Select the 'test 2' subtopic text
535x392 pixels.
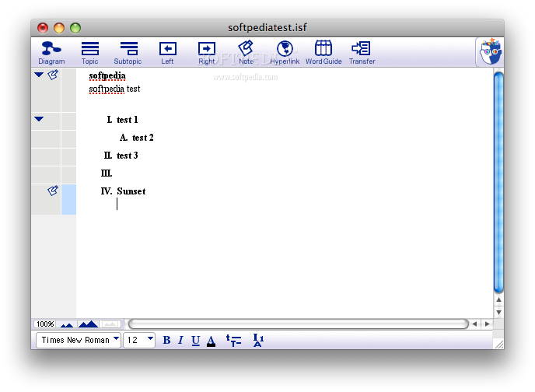[143, 138]
